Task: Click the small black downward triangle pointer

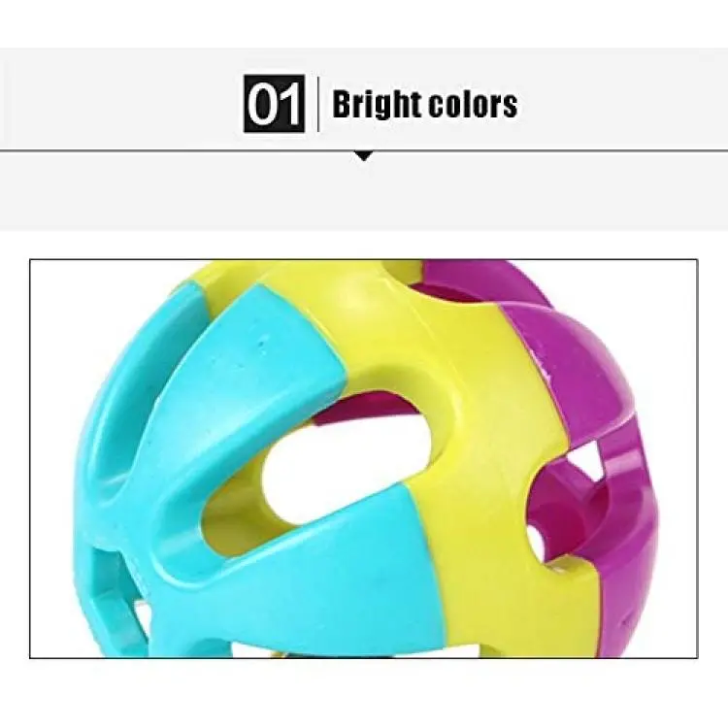Action: tap(364, 156)
